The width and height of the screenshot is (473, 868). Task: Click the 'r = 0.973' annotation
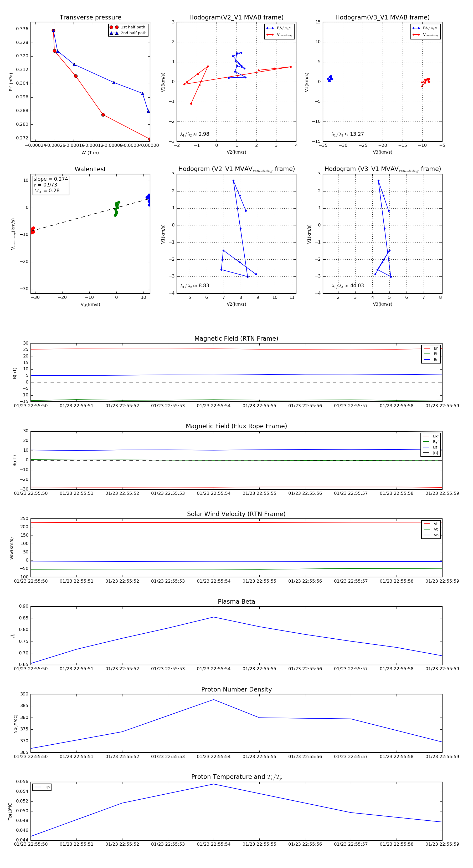point(45,185)
